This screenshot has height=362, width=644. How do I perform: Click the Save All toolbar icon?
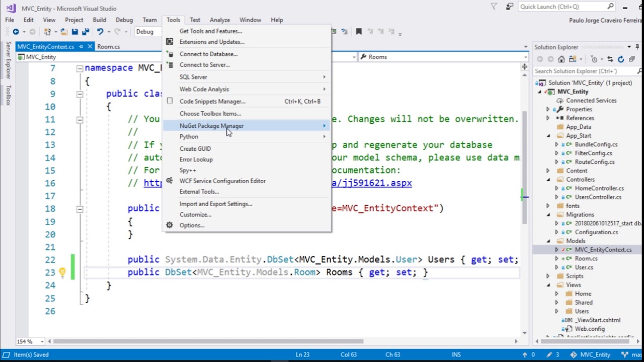click(85, 32)
